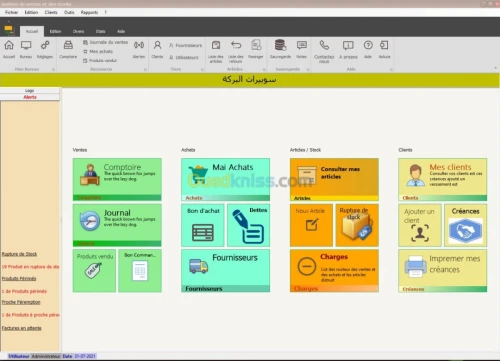This screenshot has height=361, width=500.
Task: Open Proche Péremption alert link
Action: pos(21,302)
